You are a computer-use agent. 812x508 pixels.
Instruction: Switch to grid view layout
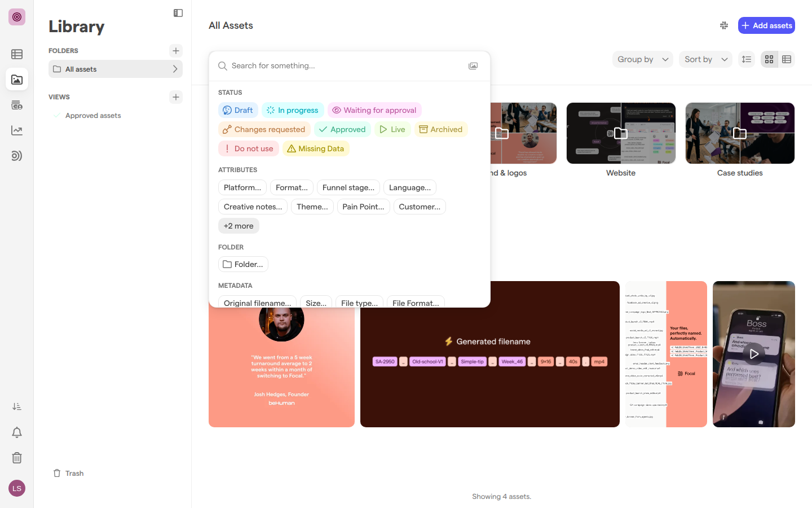tap(769, 59)
